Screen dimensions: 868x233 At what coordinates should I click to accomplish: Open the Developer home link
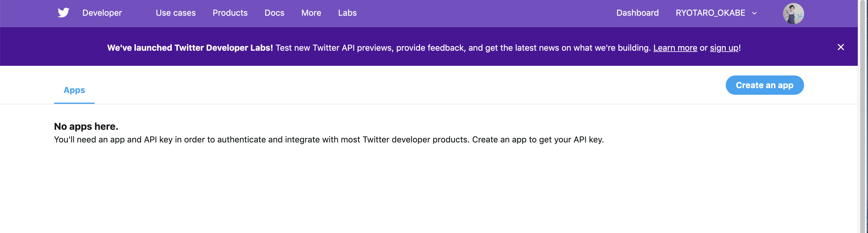tap(102, 13)
